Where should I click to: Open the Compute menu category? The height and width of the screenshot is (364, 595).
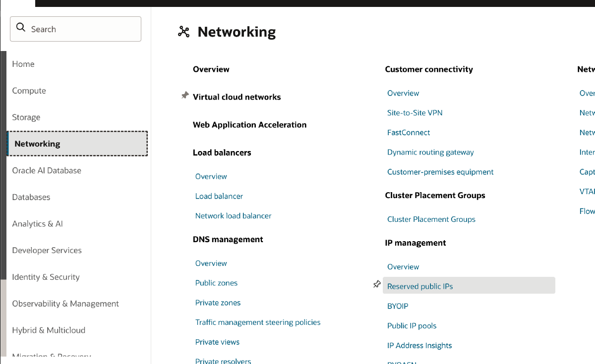click(x=29, y=91)
